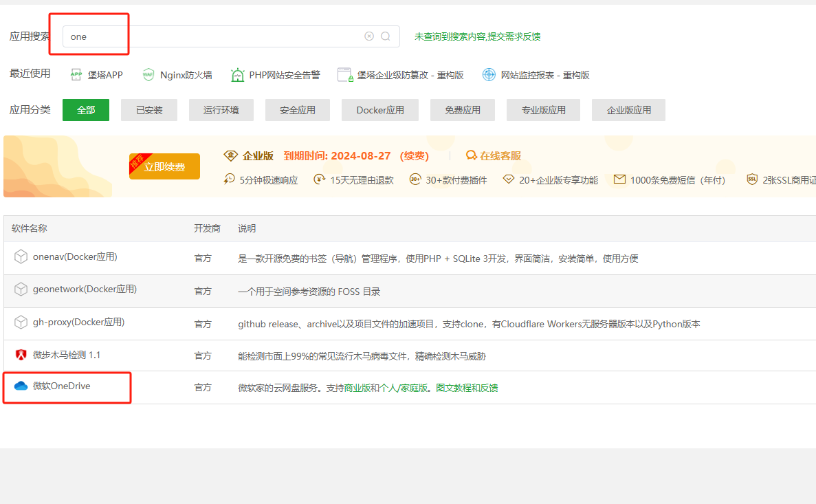Click the 软件名称 column header
Viewport: 816px width, 504px height.
[x=29, y=228]
